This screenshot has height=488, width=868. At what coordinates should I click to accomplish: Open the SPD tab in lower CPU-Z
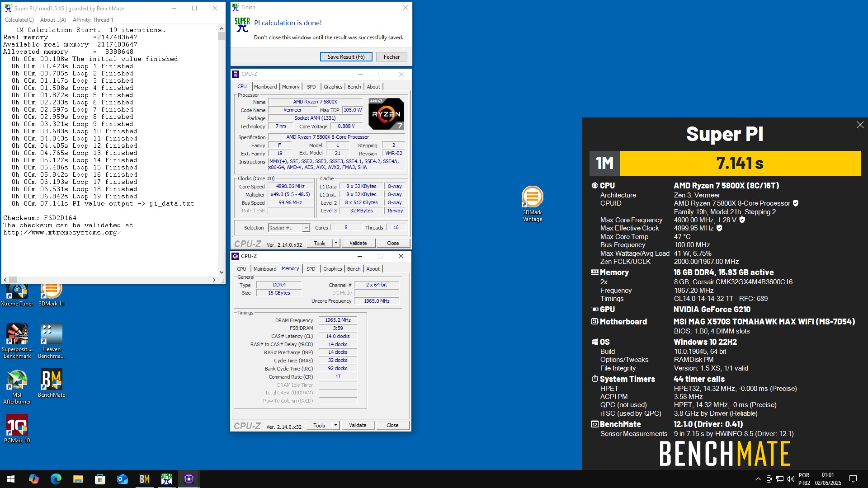(x=311, y=269)
